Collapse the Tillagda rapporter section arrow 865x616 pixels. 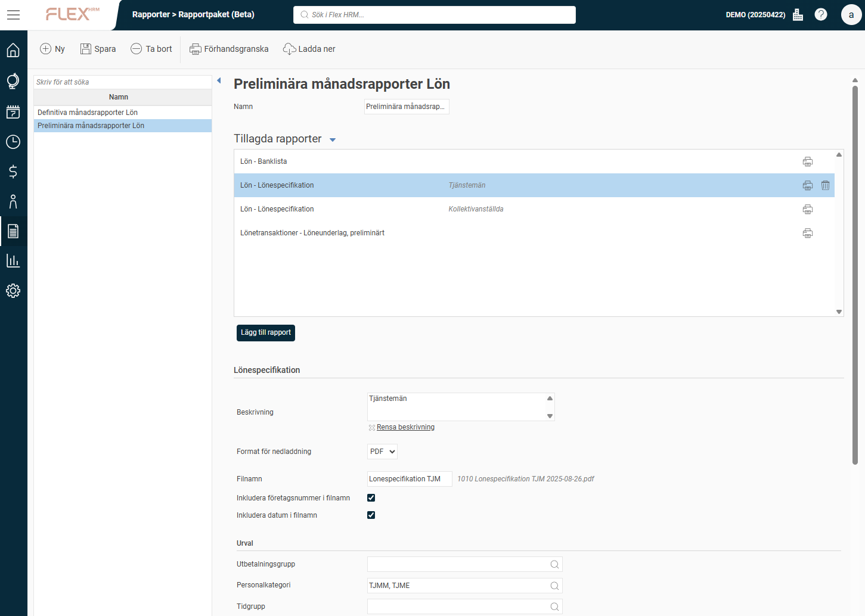tap(333, 140)
